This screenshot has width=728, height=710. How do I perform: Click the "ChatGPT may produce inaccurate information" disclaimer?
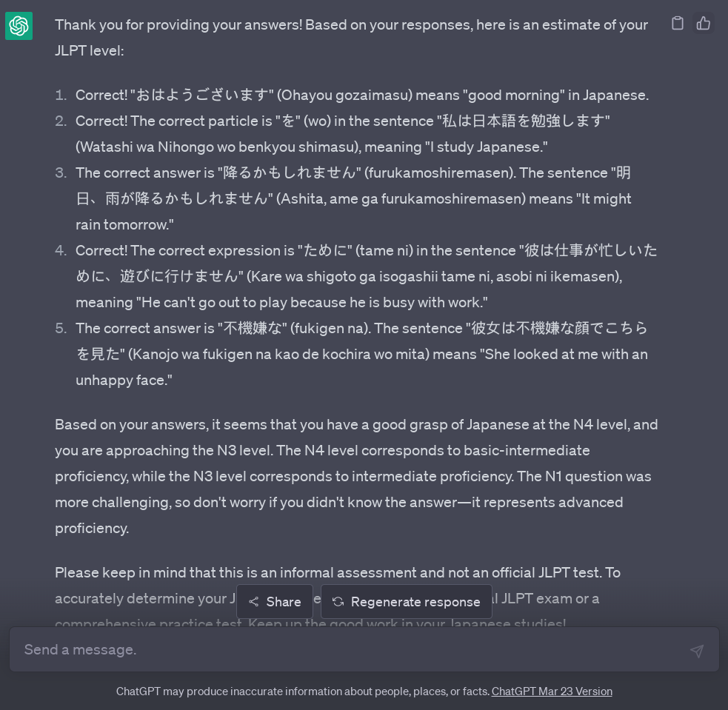(302, 691)
